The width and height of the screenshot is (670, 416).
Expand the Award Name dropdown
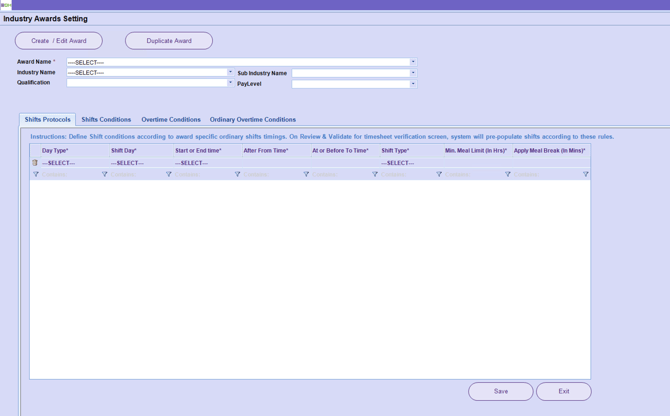413,62
